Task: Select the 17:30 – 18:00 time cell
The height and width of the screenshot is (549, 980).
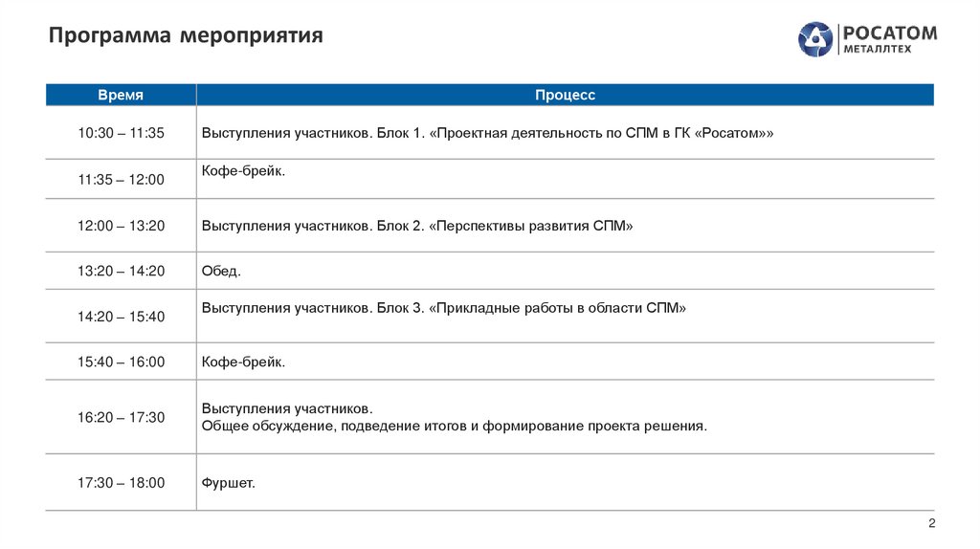Action: [121, 483]
